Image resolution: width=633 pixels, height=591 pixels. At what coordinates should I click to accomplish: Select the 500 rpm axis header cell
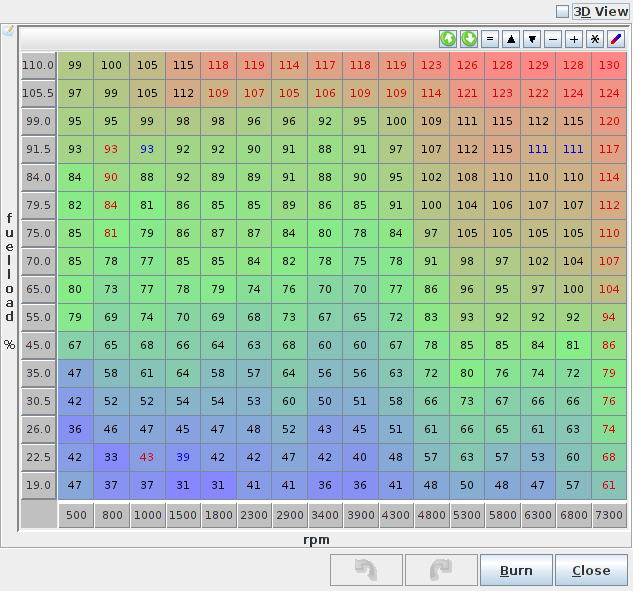click(75, 515)
